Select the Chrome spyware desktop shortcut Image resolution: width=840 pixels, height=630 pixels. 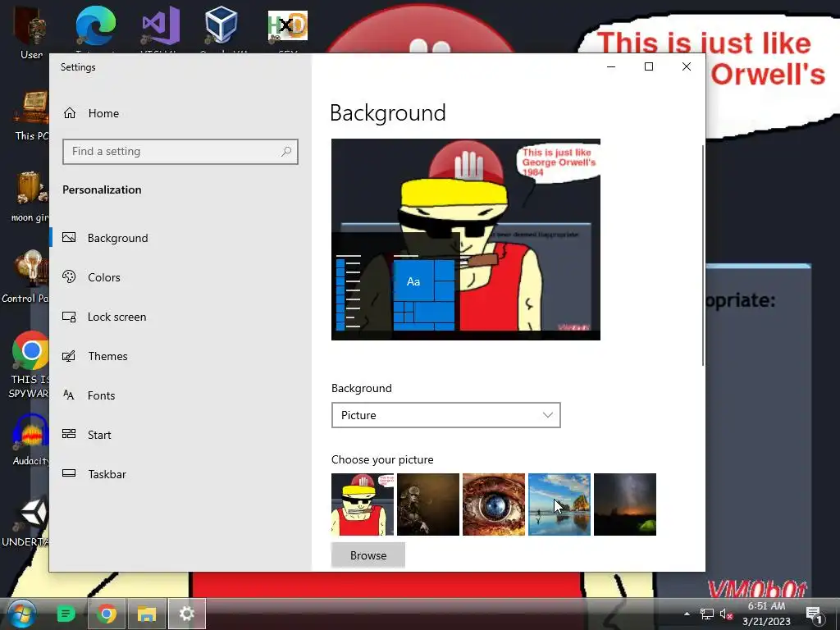point(30,364)
